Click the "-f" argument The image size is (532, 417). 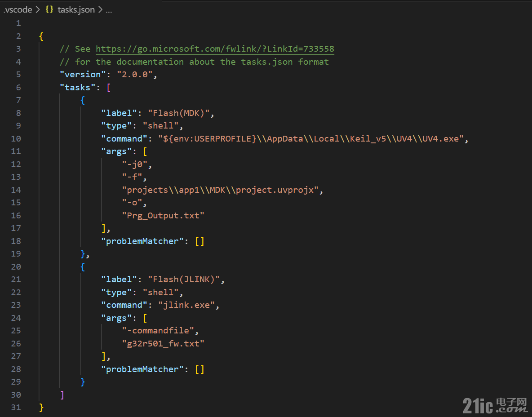(x=132, y=177)
